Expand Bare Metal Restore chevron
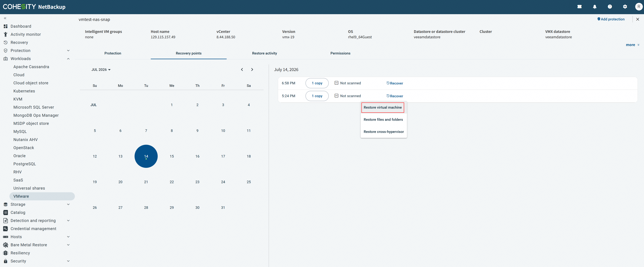This screenshot has width=644, height=267. [x=68, y=245]
